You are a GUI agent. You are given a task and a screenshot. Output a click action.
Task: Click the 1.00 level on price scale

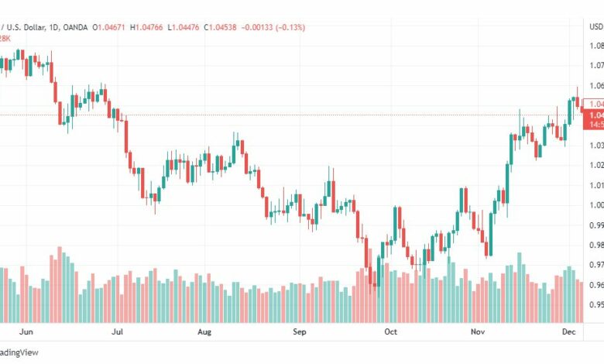597,205
